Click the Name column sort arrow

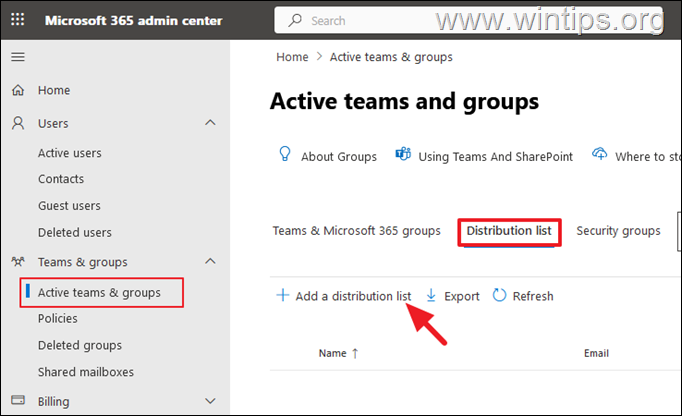point(355,353)
